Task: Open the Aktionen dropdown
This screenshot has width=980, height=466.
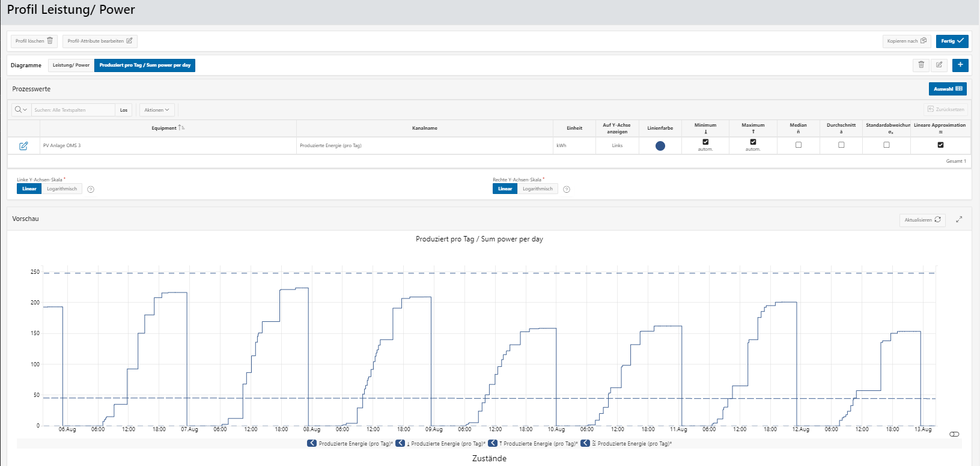Action: (157, 110)
